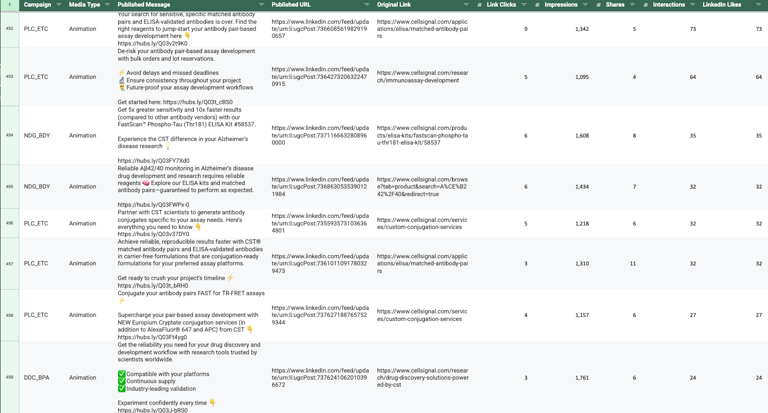The height and width of the screenshot is (413, 768).
Task: Select row 452 by its row number
Action: point(9,29)
